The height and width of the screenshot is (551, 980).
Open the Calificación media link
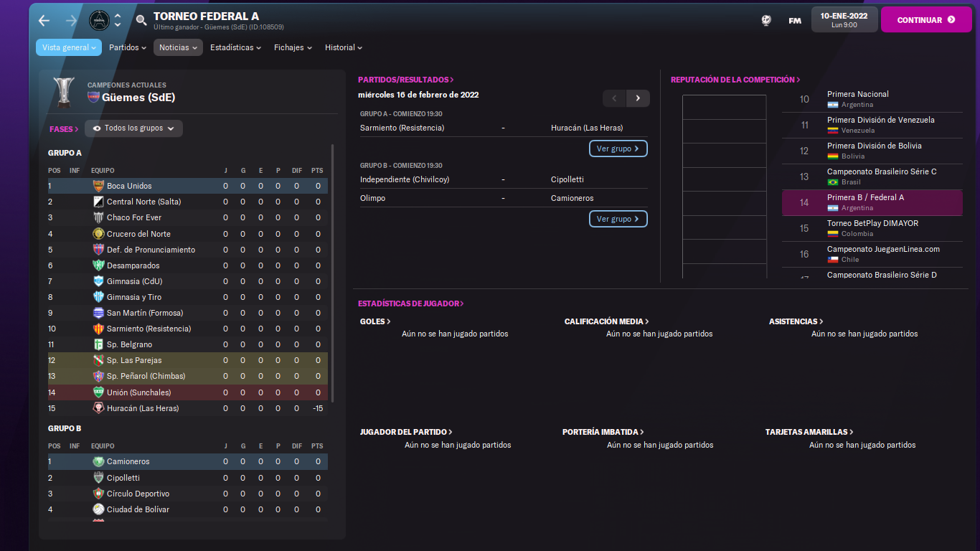click(606, 321)
